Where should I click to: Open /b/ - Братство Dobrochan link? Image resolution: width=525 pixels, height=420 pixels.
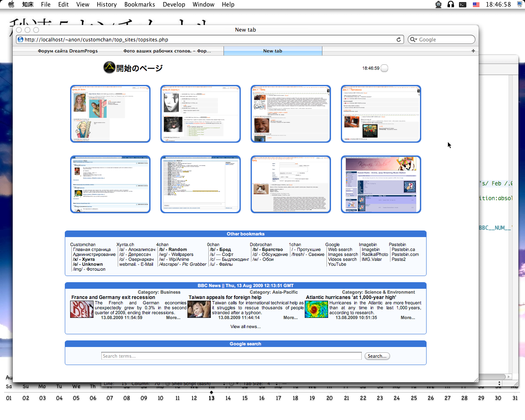click(x=268, y=249)
